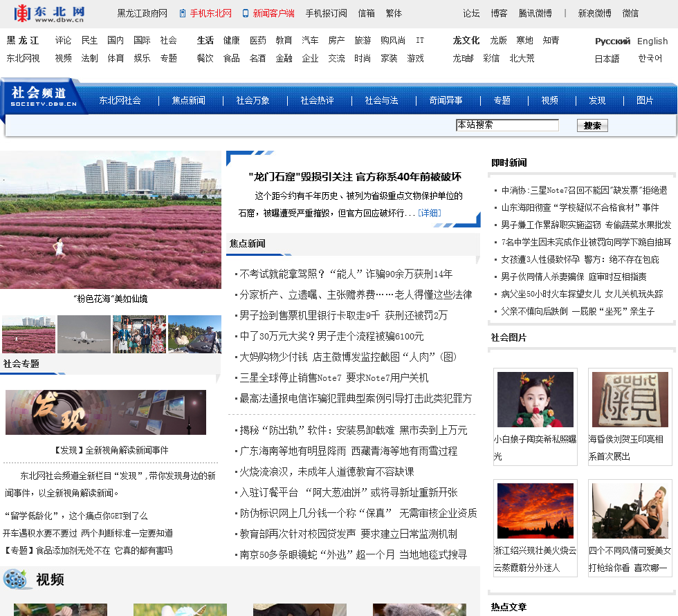Open the large pink flower field photo

[111, 220]
